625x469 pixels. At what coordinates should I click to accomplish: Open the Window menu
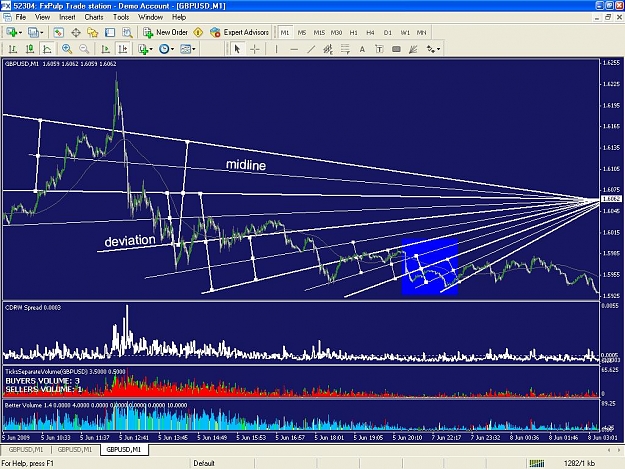click(x=150, y=17)
